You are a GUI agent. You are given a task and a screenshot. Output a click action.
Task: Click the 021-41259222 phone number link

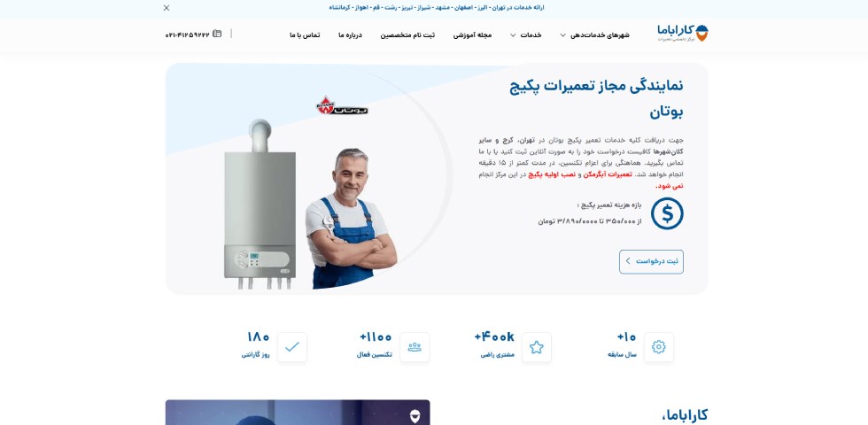pyautogui.click(x=188, y=35)
